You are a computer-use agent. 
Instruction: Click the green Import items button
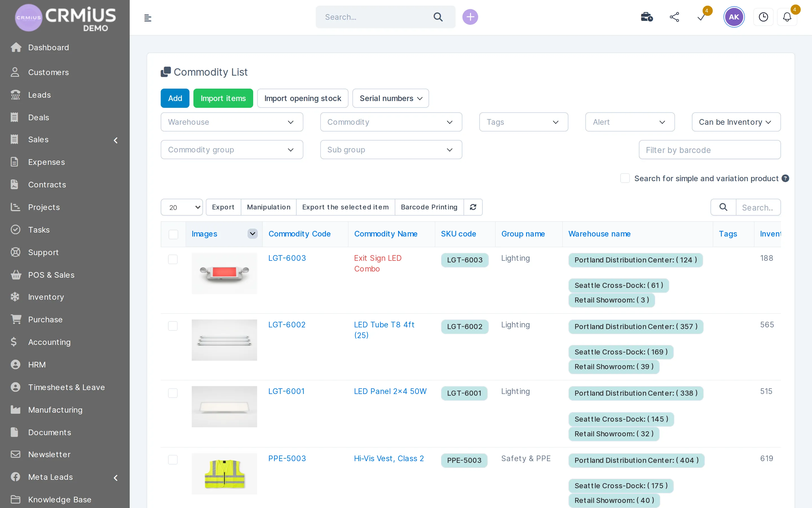pos(223,98)
